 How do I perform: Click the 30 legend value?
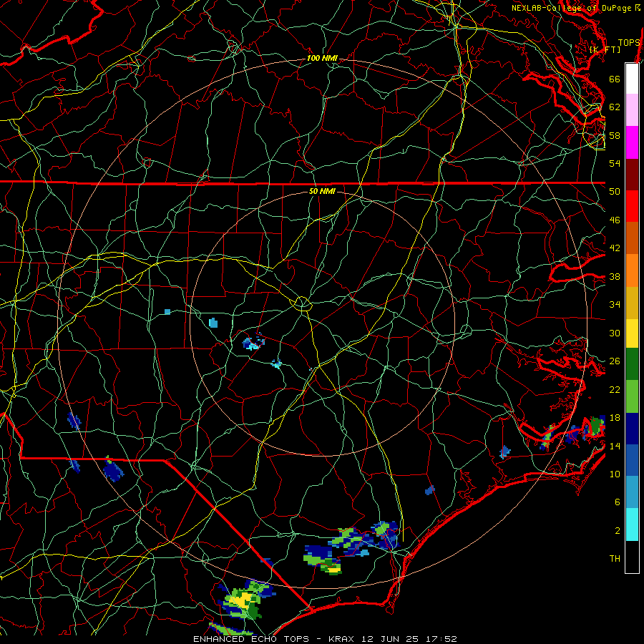(615, 333)
